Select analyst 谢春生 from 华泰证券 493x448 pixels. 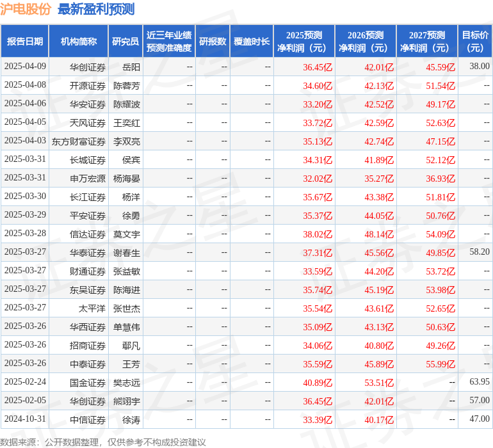coord(127,253)
